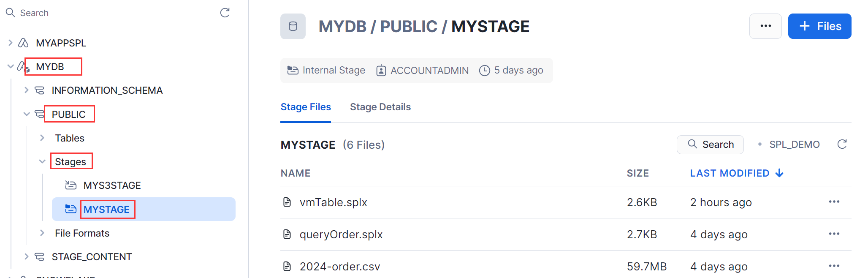Select the Stage Files tab

click(x=306, y=107)
